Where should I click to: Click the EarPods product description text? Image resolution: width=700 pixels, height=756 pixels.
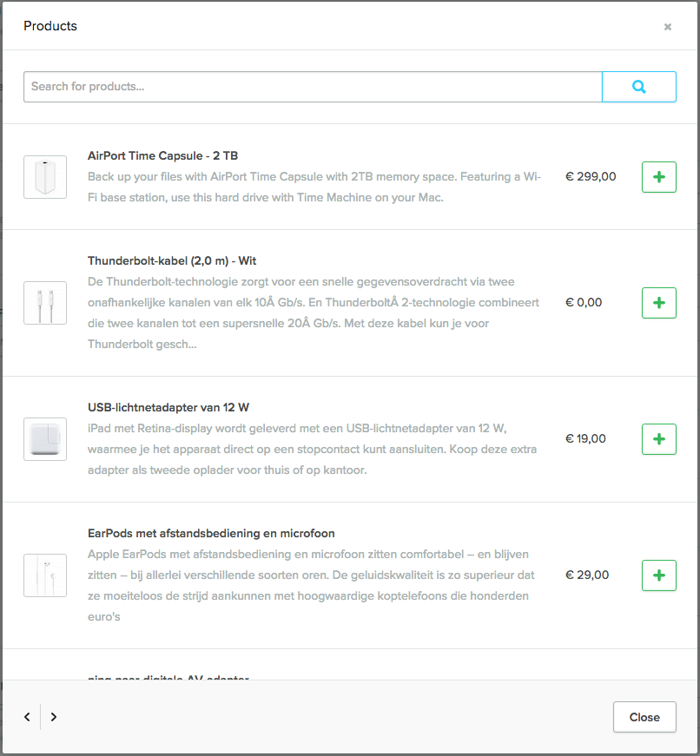click(311, 585)
